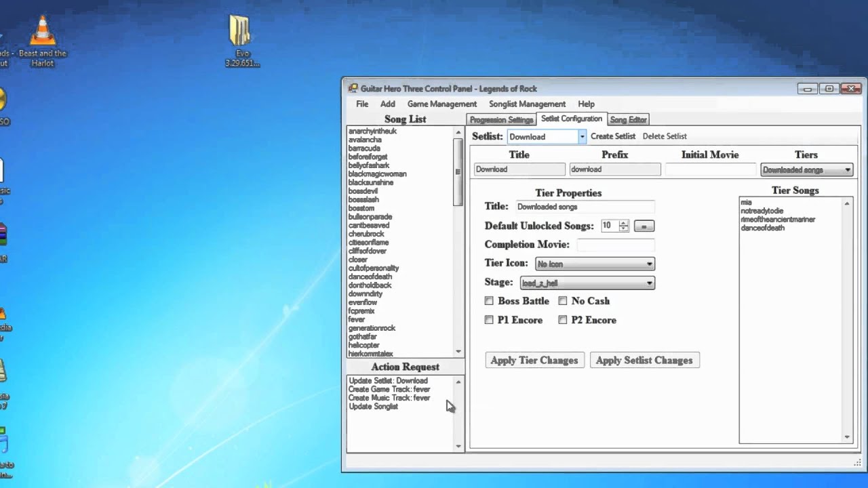Select danceofdeath in Song List
Image resolution: width=868 pixels, height=488 pixels.
370,277
